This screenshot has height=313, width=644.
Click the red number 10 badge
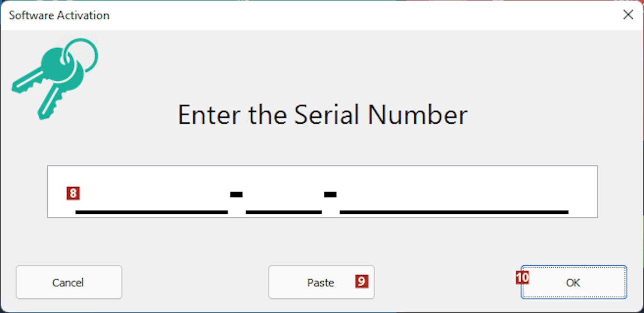pos(522,278)
